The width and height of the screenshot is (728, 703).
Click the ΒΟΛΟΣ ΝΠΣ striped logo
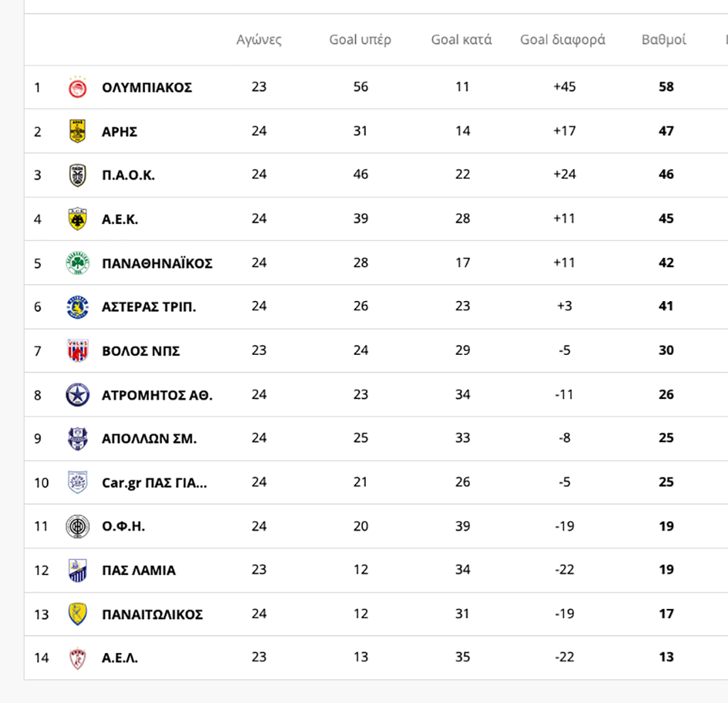[x=78, y=350]
